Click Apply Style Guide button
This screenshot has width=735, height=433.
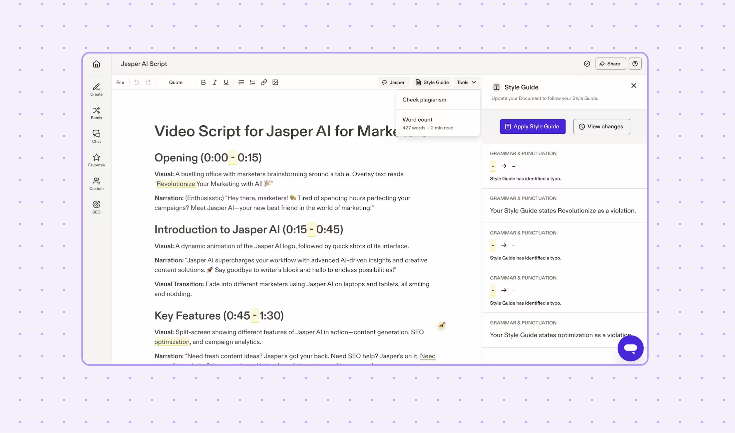coord(532,127)
